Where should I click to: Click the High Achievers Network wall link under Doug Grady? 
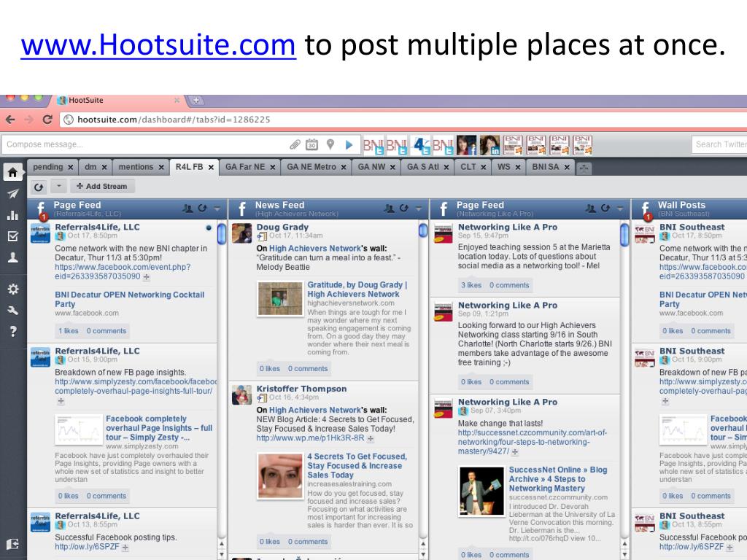[315, 249]
